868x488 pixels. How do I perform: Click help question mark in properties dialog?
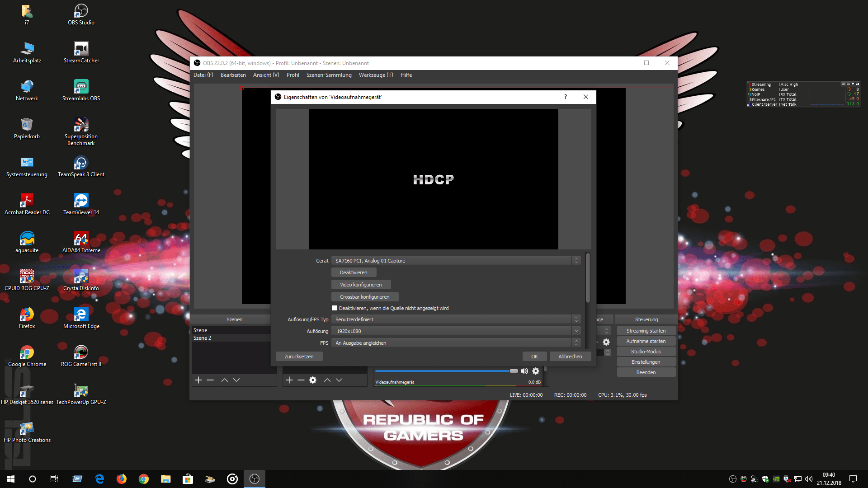click(x=566, y=97)
